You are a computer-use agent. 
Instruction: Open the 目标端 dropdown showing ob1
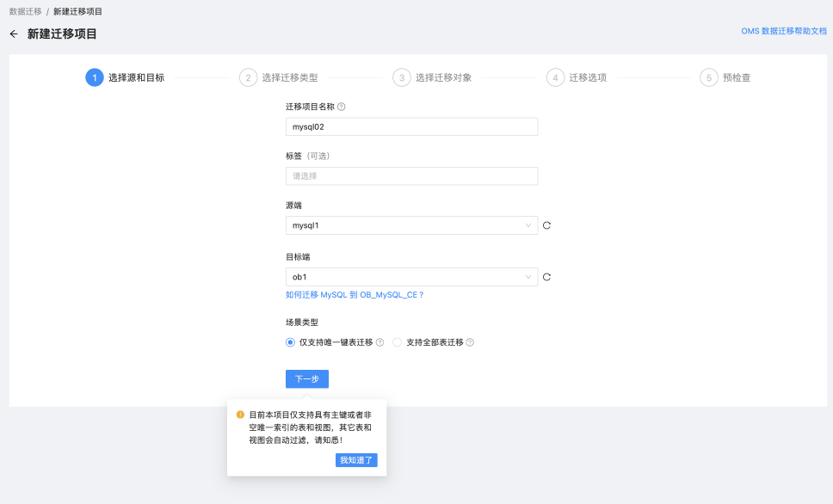(411, 277)
